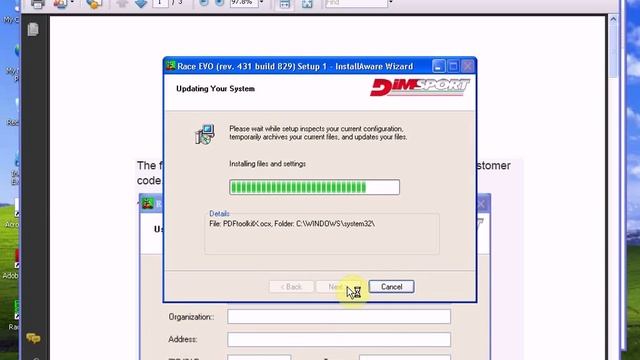Click the Organization input field in PDF
Image resolution: width=640 pixels, height=360 pixels.
(x=339, y=316)
